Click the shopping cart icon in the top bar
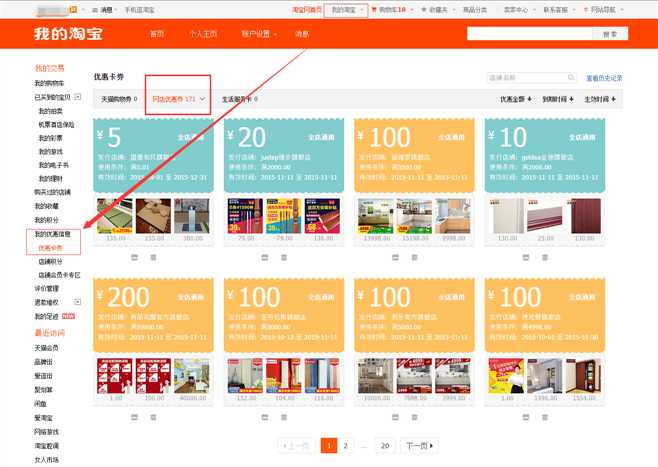 [x=374, y=9]
